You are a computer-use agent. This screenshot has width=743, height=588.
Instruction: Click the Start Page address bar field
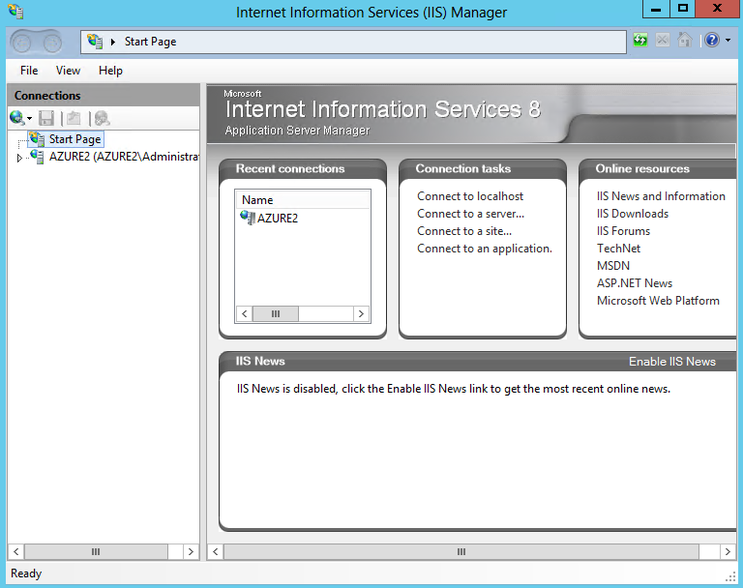point(353,42)
